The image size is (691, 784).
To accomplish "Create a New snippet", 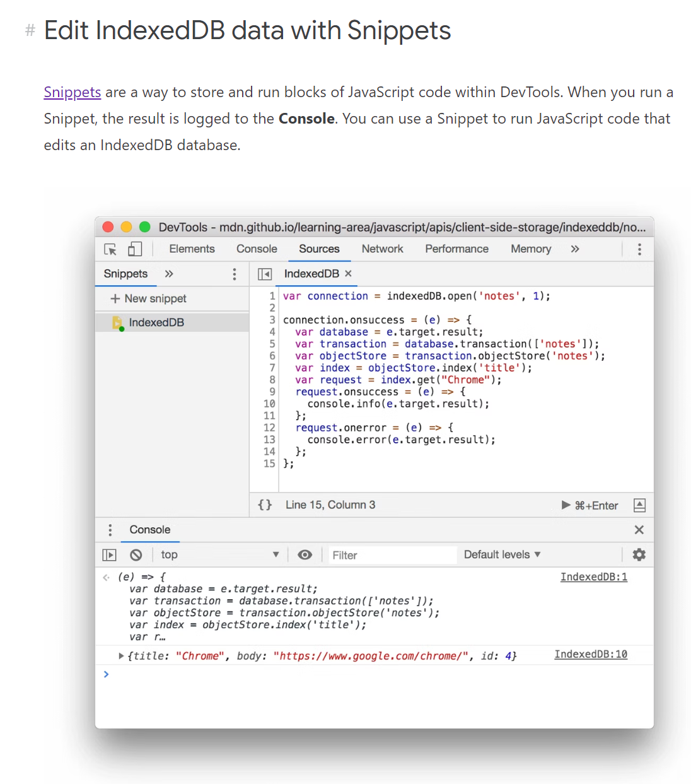I will [x=149, y=298].
